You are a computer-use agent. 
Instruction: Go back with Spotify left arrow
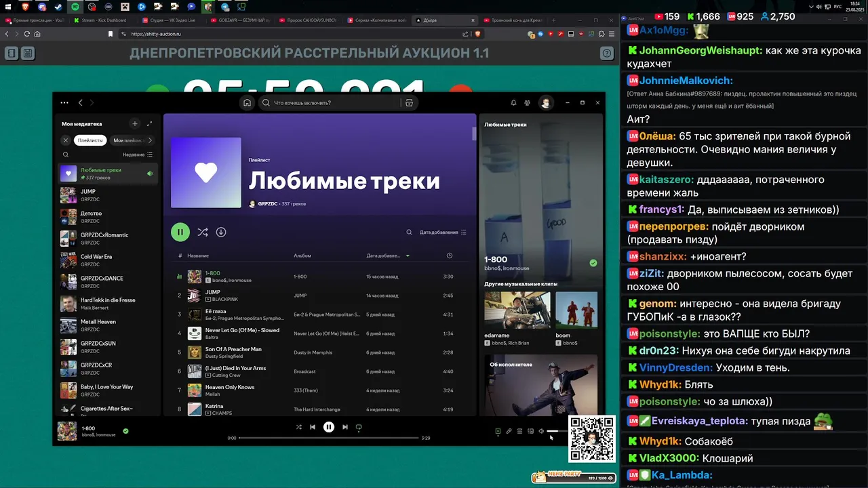(80, 103)
